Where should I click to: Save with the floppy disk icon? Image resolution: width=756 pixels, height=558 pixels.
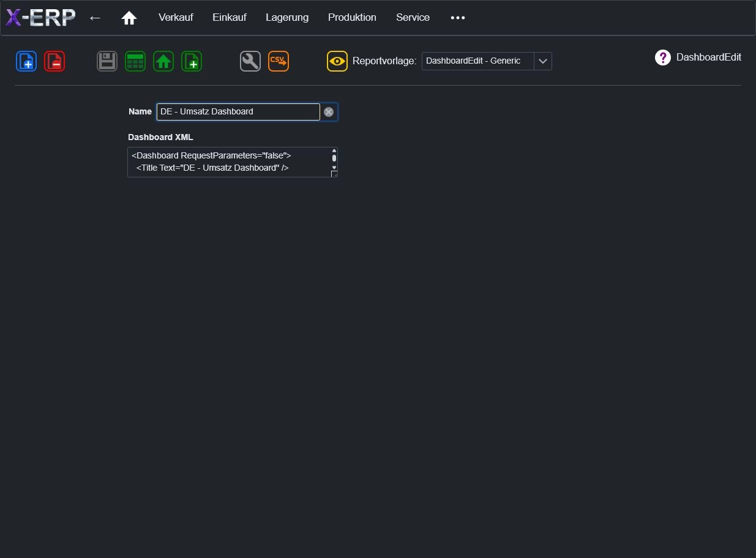click(107, 61)
